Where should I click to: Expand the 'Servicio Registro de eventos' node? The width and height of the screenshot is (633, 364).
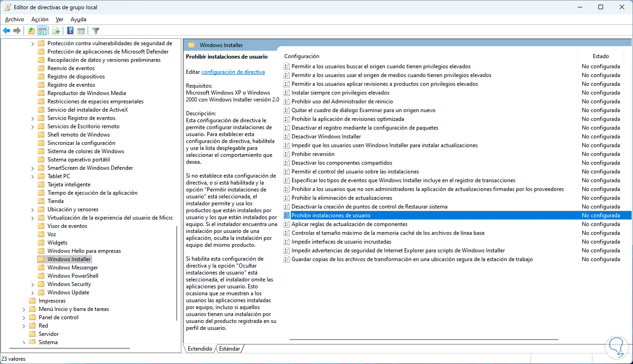click(32, 118)
